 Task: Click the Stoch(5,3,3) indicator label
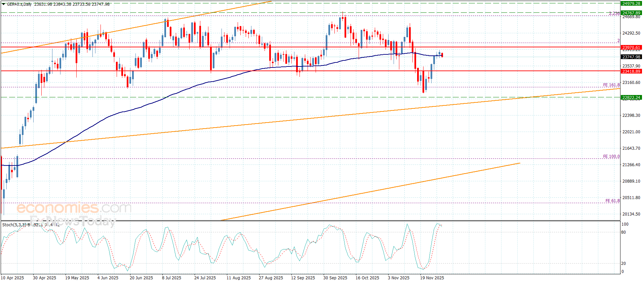point(14,225)
